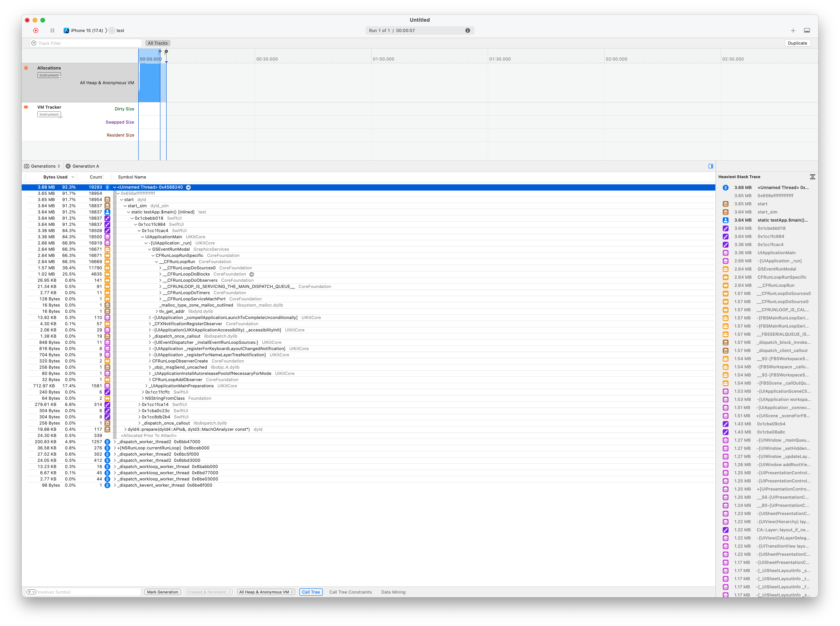Click the run info icon
Screen dimensions: 840x626
click(468, 30)
